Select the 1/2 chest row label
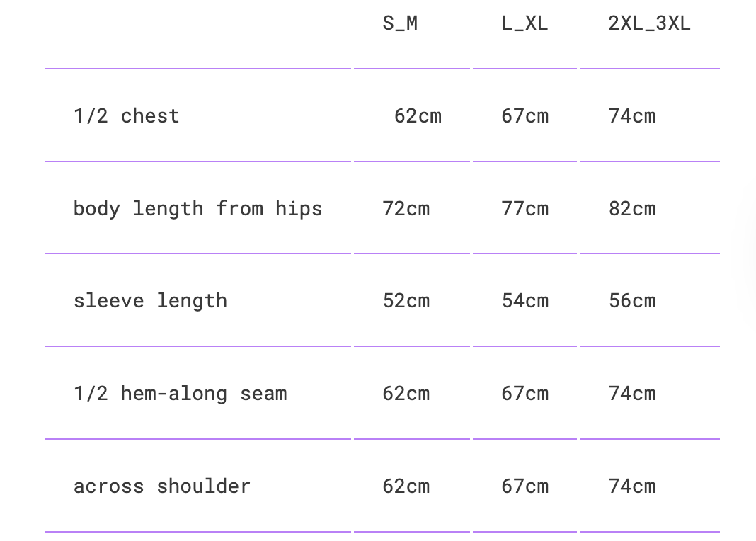The image size is (756, 541). tap(126, 115)
